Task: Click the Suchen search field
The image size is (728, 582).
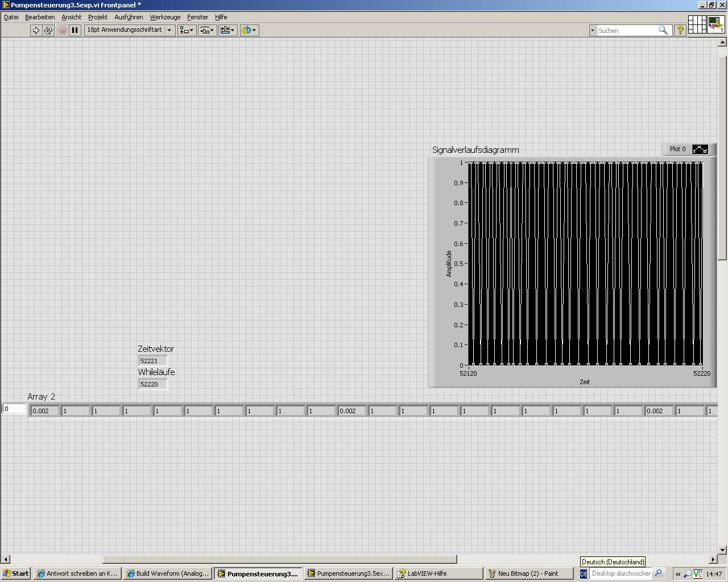Action: (x=627, y=31)
